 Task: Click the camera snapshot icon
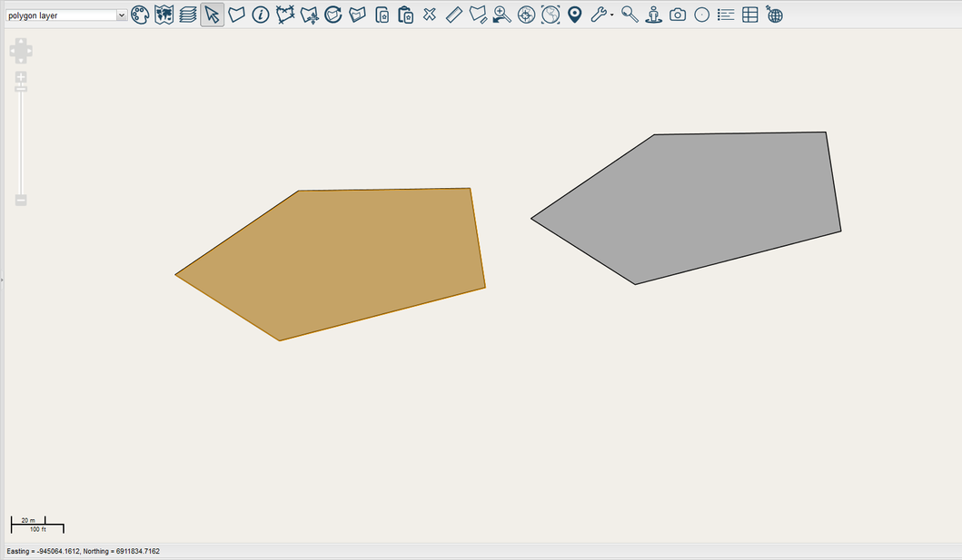point(678,15)
